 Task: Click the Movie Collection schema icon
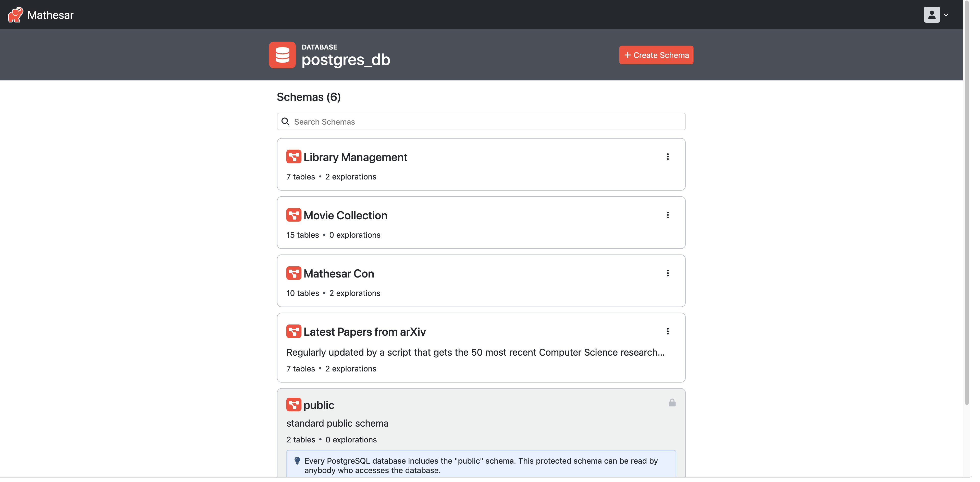294,215
